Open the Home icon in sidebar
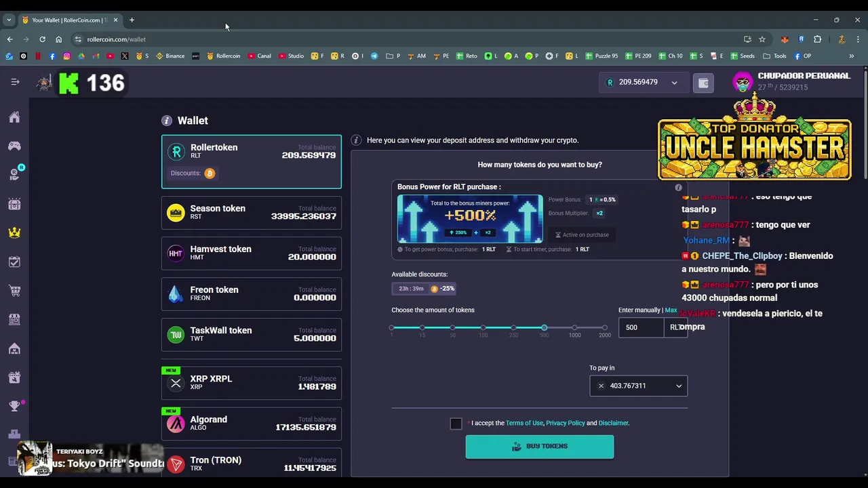Viewport: 868px width, 488px height. point(14,117)
